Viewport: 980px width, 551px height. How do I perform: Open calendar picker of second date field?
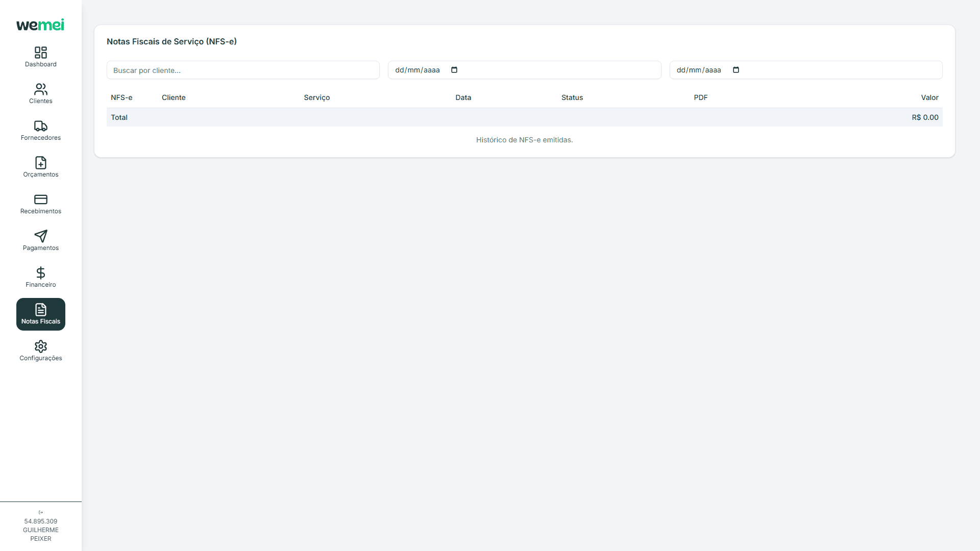click(736, 70)
